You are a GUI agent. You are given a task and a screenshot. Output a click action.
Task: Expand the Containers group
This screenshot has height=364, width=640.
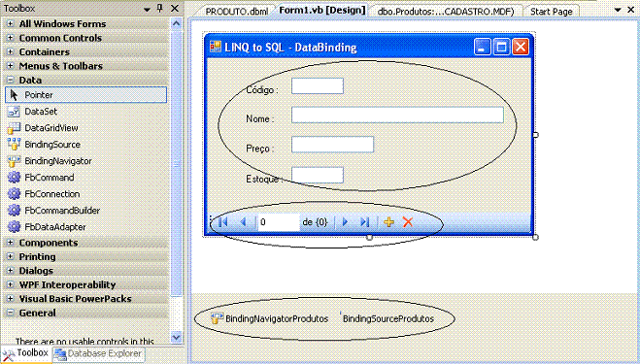coord(11,51)
